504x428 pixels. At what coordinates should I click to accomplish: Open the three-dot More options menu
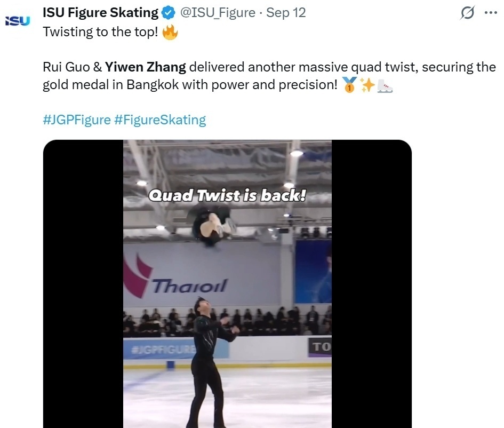[490, 13]
